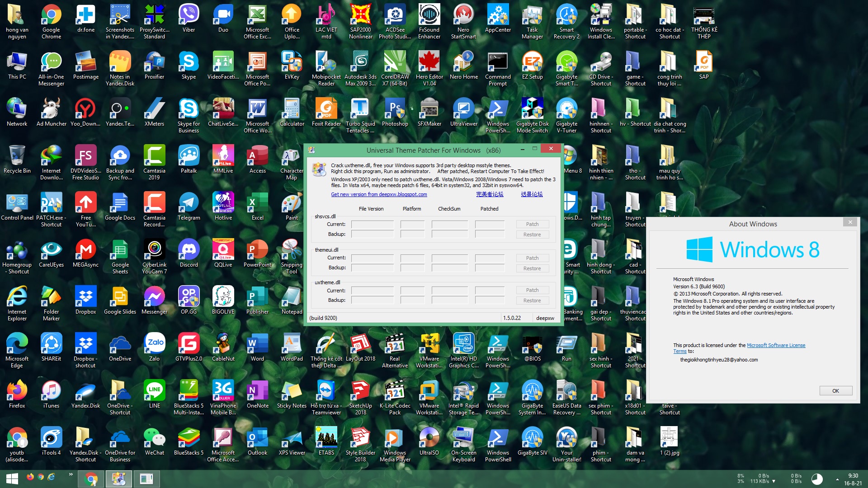Launch the WeChat desktop shortcut
The width and height of the screenshot is (868, 488).
[x=154, y=441]
